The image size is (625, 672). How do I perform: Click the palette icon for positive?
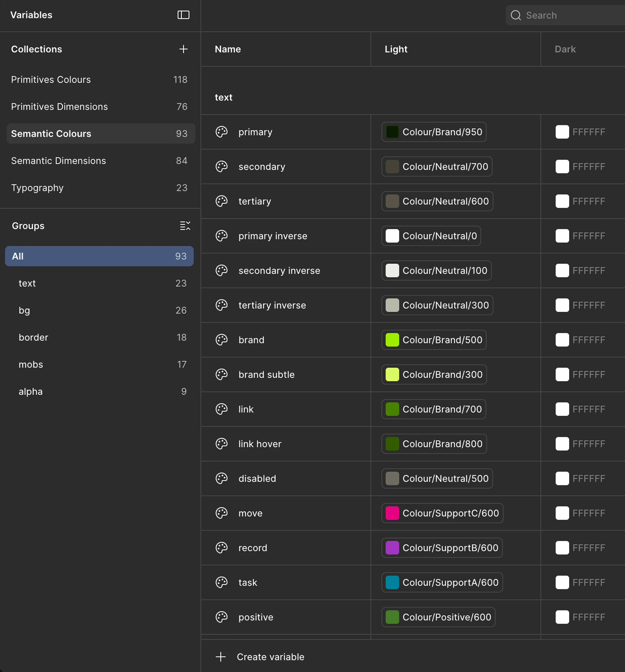(222, 617)
